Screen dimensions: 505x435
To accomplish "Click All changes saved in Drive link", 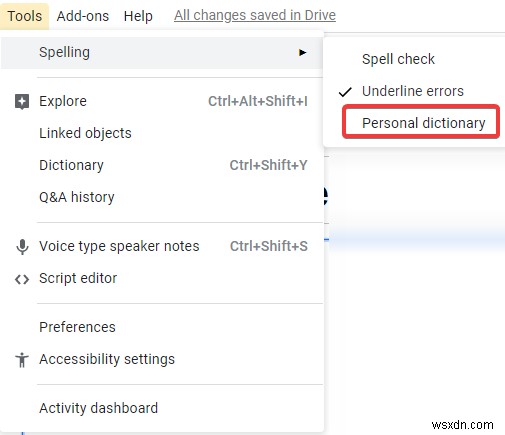I will [x=255, y=15].
